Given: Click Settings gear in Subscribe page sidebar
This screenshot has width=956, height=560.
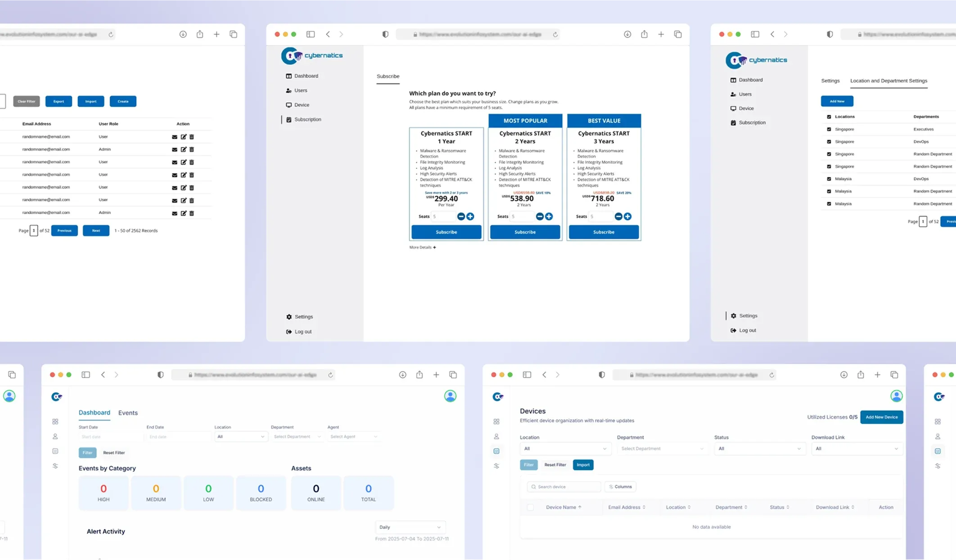Looking at the screenshot, I should 289,317.
